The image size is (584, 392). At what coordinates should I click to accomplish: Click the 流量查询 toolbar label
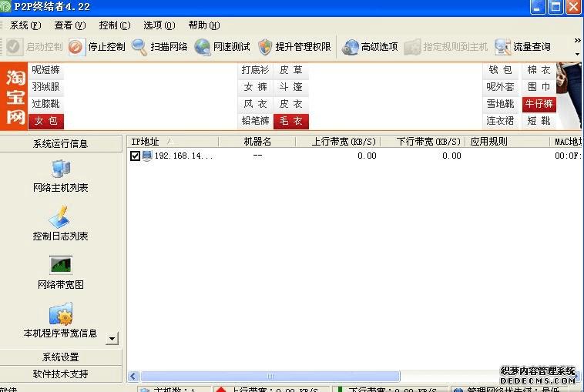tap(532, 47)
